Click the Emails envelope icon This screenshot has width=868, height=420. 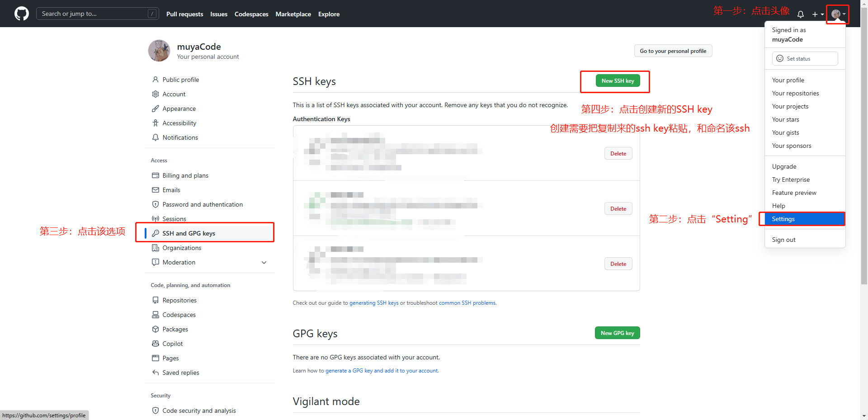coord(156,190)
